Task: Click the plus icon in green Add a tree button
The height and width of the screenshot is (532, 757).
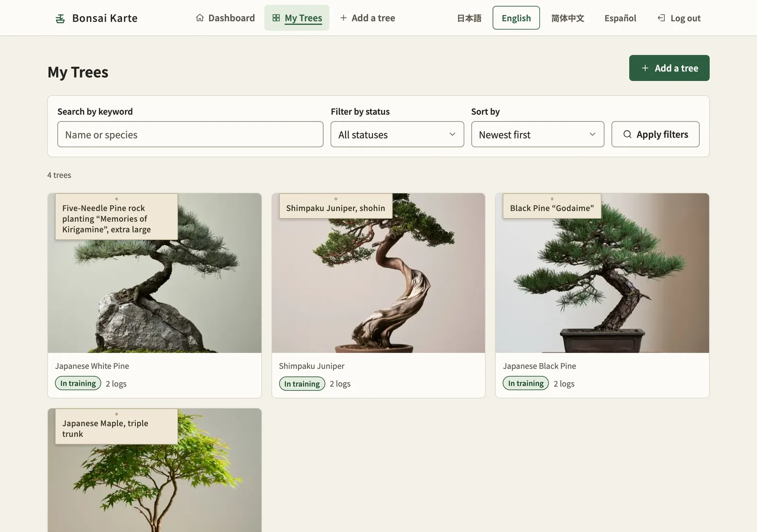Action: point(645,68)
